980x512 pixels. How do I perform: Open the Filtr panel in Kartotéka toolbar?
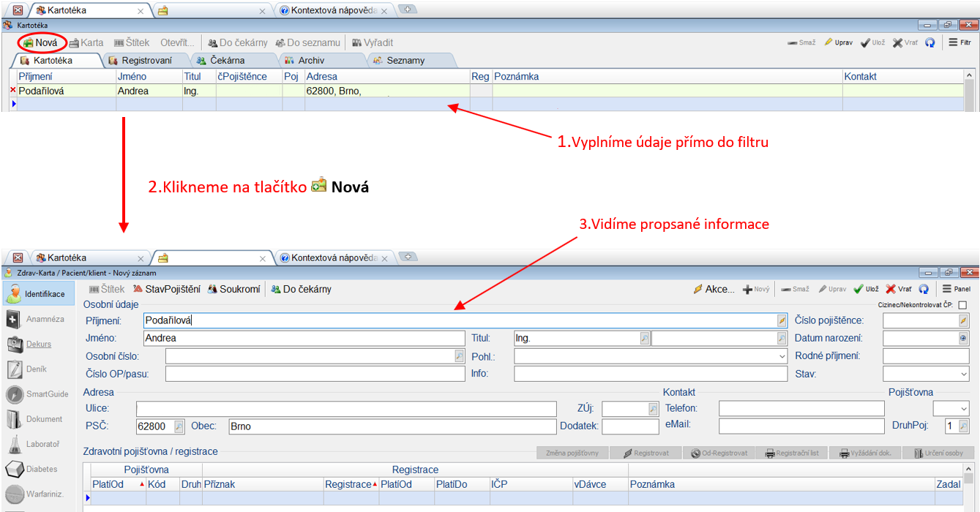pos(960,42)
